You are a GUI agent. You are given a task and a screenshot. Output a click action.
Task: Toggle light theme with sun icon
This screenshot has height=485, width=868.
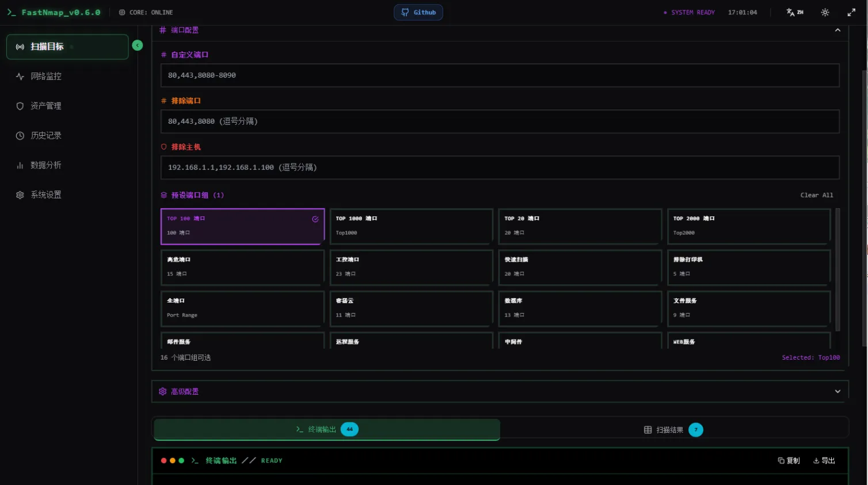[x=825, y=12]
